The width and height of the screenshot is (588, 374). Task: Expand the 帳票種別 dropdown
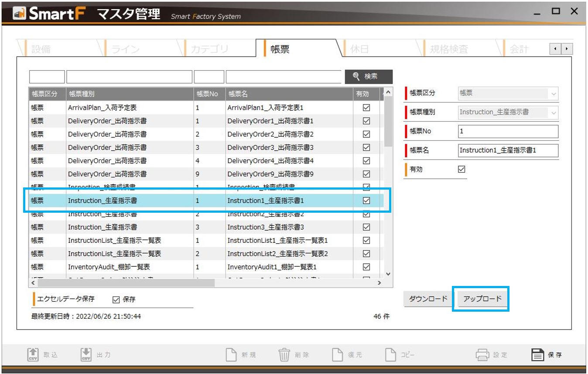pyautogui.click(x=554, y=112)
